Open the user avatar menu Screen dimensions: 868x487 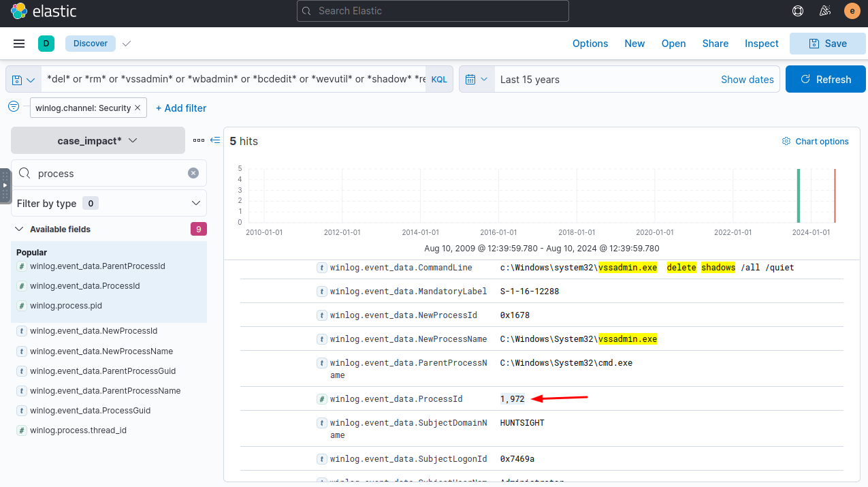[852, 11]
